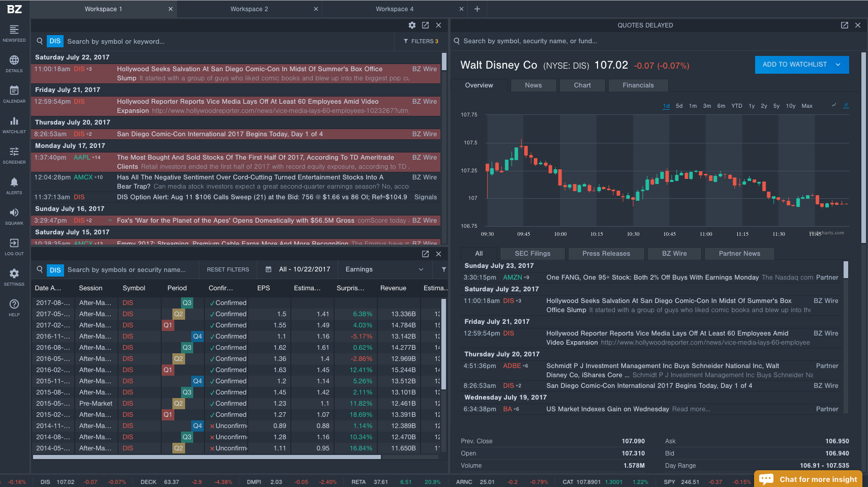This screenshot has width=868, height=487.
Task: Show the Partner News tab
Action: [739, 254]
